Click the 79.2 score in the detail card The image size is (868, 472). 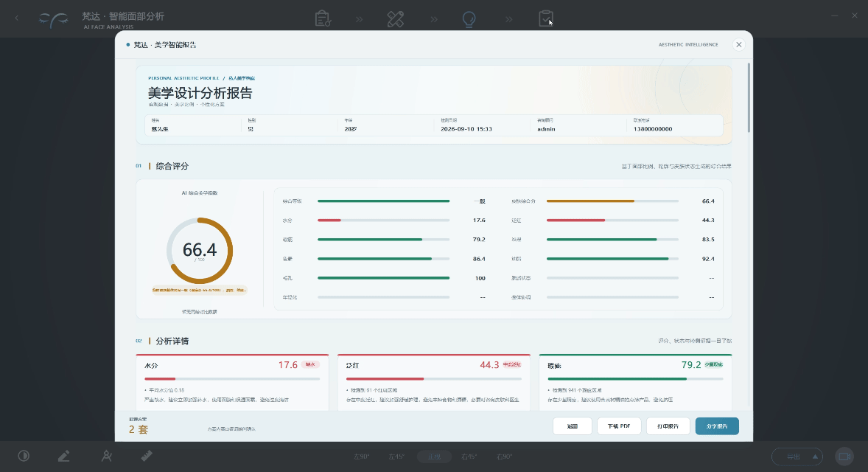click(691, 365)
